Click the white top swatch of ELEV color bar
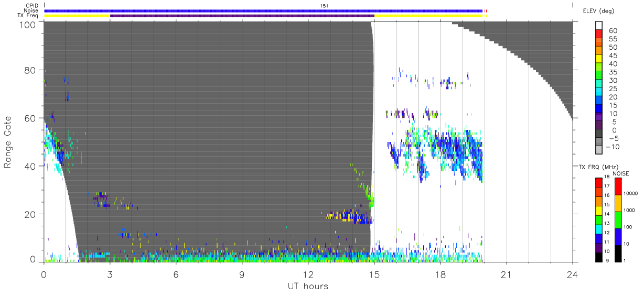The width and height of the screenshot is (644, 297). click(599, 26)
